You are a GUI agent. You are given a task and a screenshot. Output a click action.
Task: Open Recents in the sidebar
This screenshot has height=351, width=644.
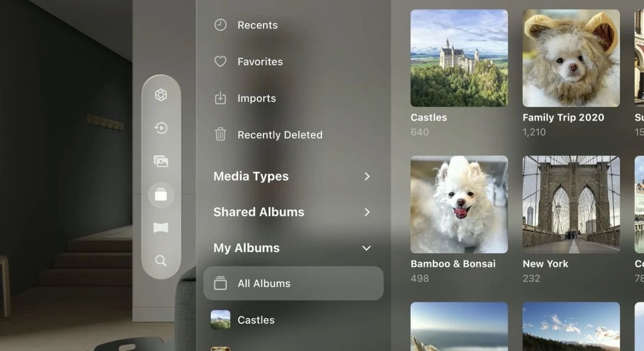pos(294,25)
